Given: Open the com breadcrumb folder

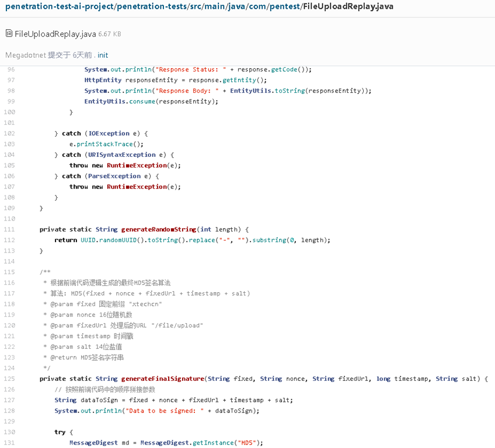Looking at the screenshot, I should pos(257,6).
